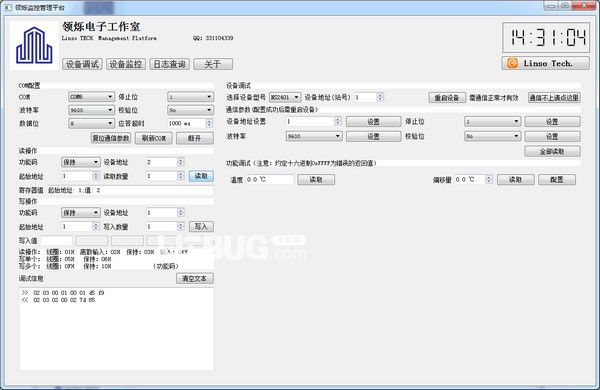Open the 写操作 功能码 dropdown

tap(81, 212)
